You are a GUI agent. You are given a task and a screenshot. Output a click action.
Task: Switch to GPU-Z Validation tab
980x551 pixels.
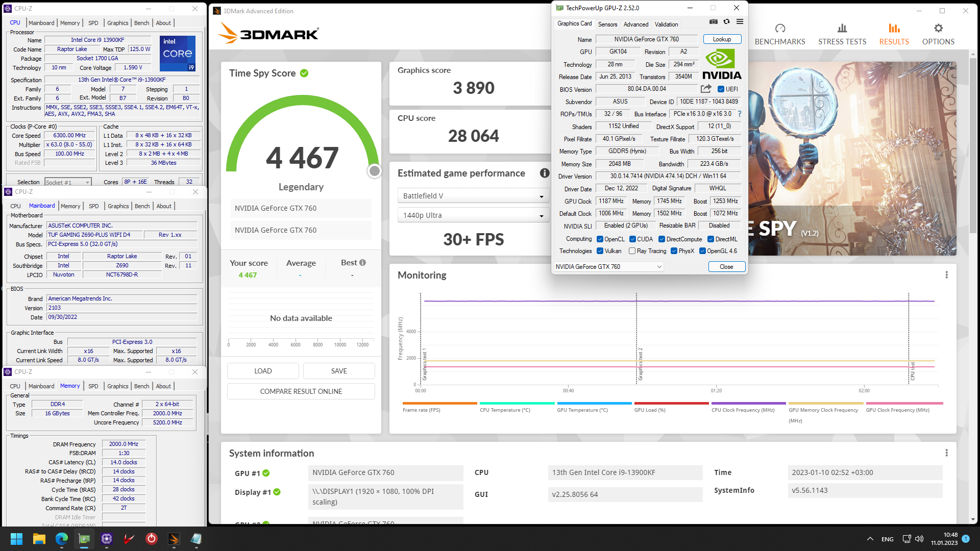tap(666, 24)
